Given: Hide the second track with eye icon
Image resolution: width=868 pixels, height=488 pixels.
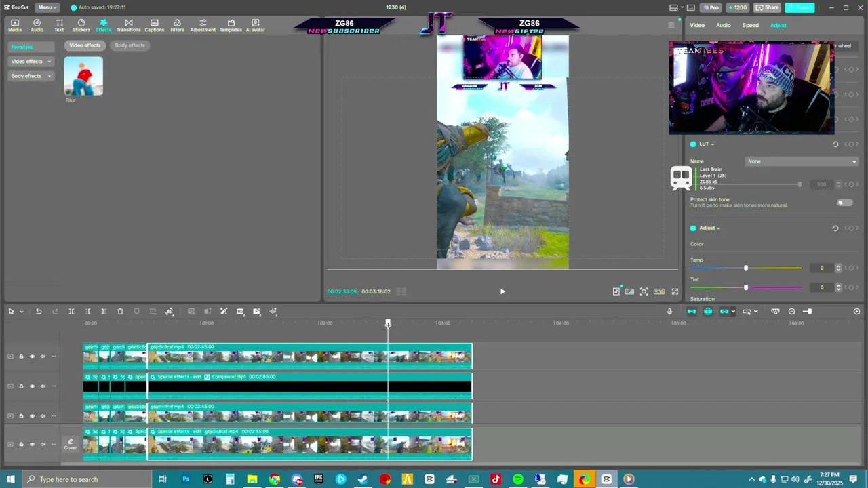Looking at the screenshot, I should [32, 386].
